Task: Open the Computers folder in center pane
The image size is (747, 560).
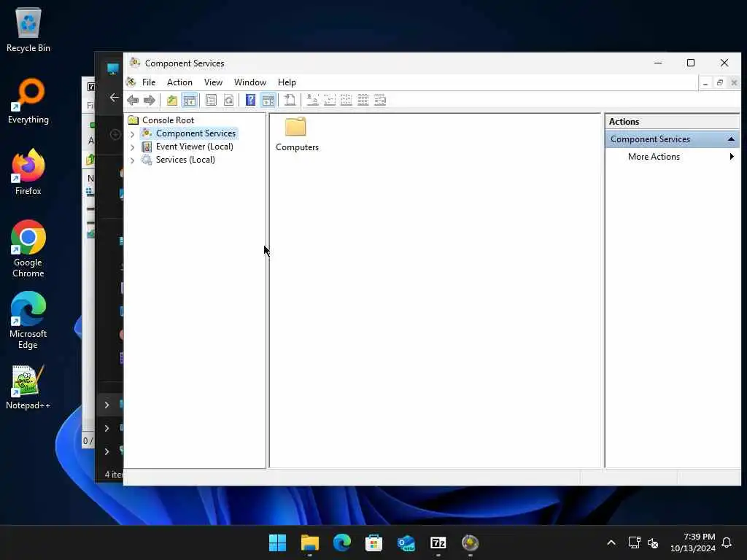Action: pos(296,134)
